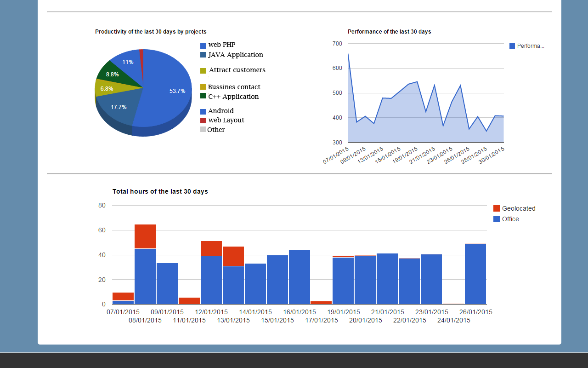Click the 'Productivity of the last 30 days by projects' title
Viewport: 588px width, 368px height.
151,32
